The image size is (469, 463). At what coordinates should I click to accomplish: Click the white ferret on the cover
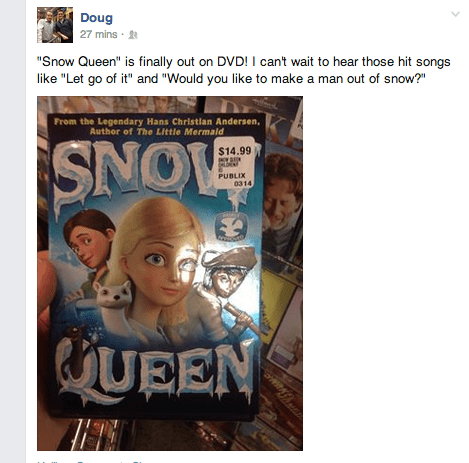[113, 298]
